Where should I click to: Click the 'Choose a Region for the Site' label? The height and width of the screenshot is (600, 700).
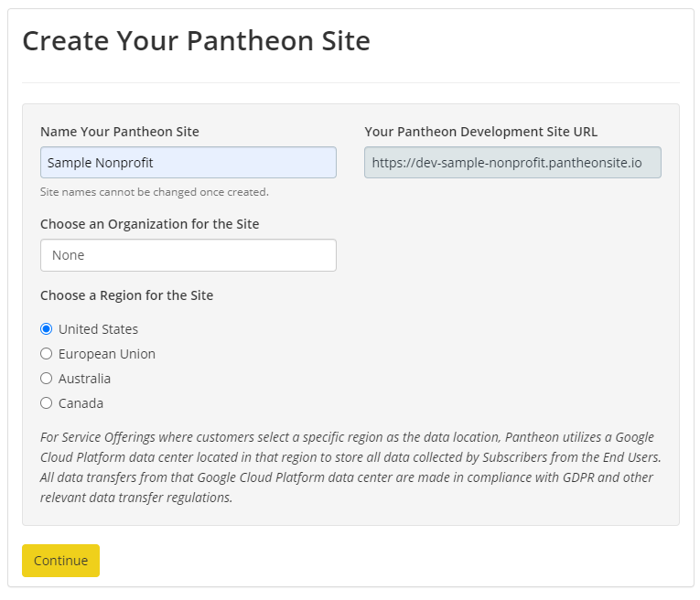pos(127,295)
